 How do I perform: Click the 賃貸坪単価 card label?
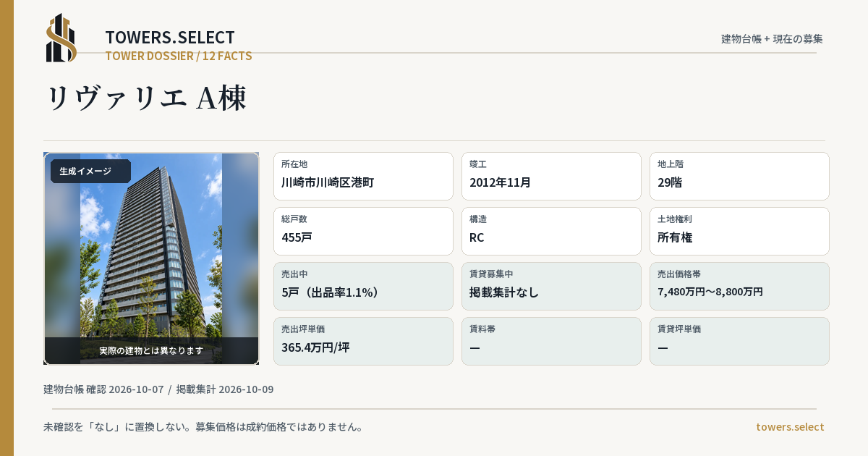tap(679, 329)
